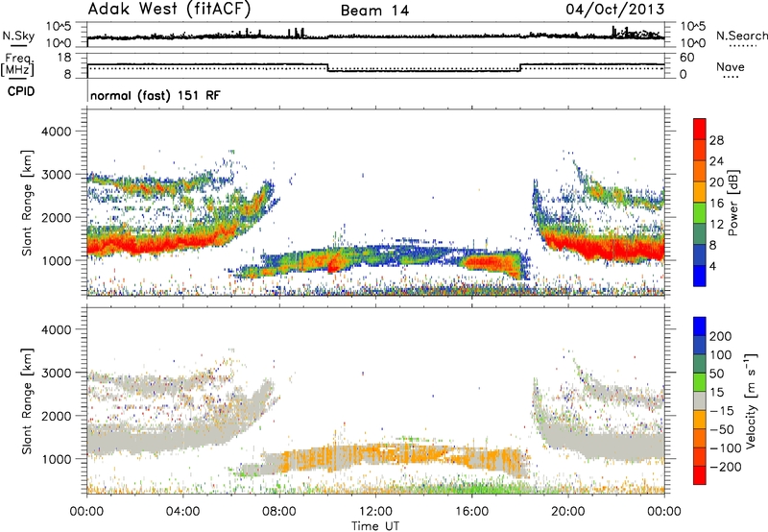Click the 'Nave' legend label
Screen dimensions: 768x532
pyautogui.click(x=731, y=66)
